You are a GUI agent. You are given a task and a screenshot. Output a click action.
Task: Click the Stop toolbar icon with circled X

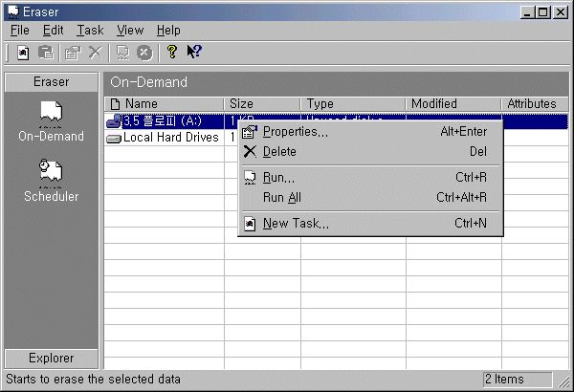coord(144,53)
